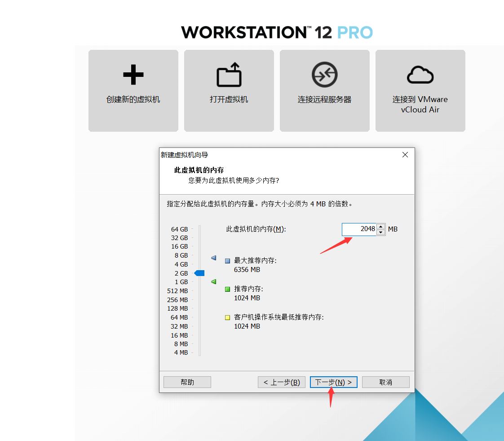Click the 帮助 help button
This screenshot has height=441, width=504.
[187, 382]
